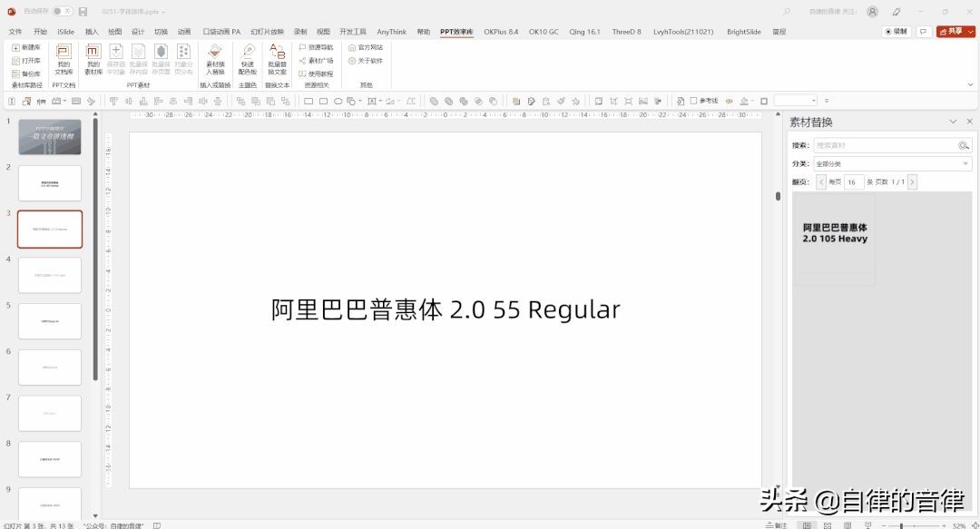Open the 全部分类 category dropdown
Image resolution: width=980 pixels, height=529 pixels.
tap(965, 163)
